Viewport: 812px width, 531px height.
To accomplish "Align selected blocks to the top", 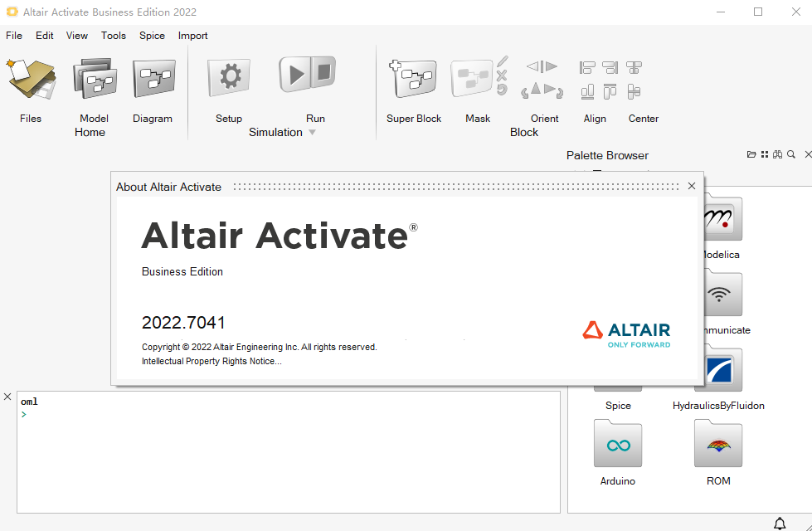I will (610, 92).
